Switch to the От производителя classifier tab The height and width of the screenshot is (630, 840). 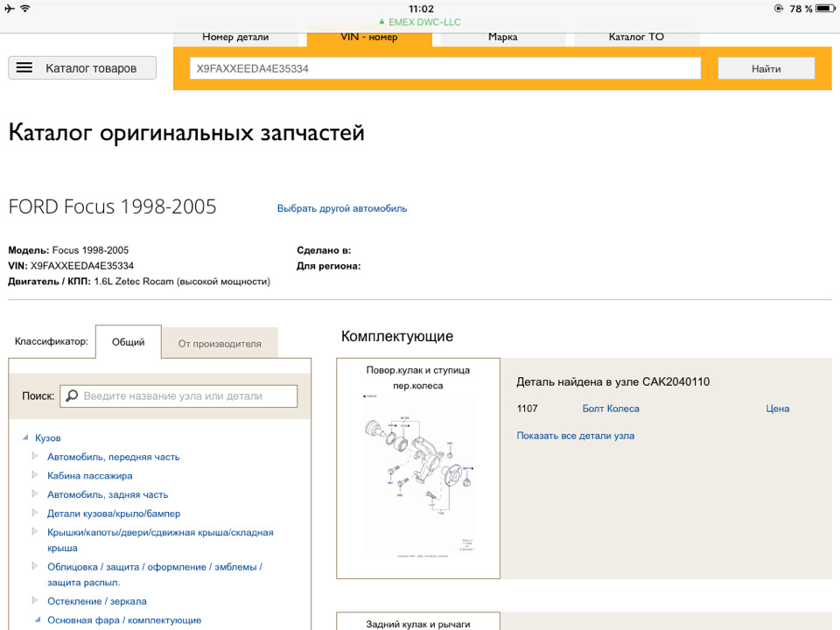click(x=220, y=343)
